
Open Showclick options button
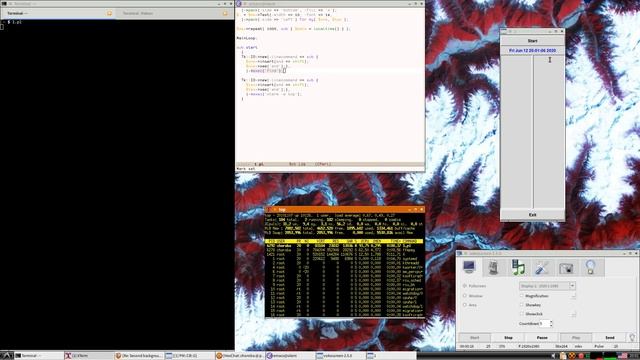pos(573,314)
